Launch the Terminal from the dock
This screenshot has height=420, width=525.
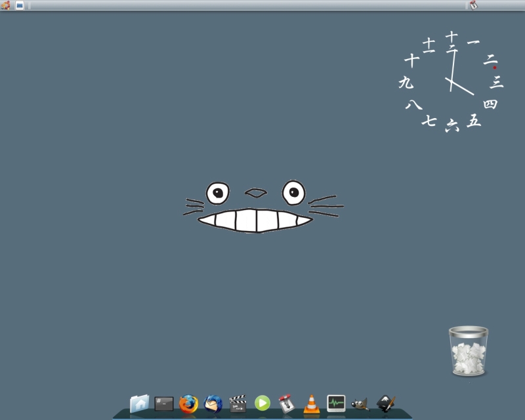164,404
